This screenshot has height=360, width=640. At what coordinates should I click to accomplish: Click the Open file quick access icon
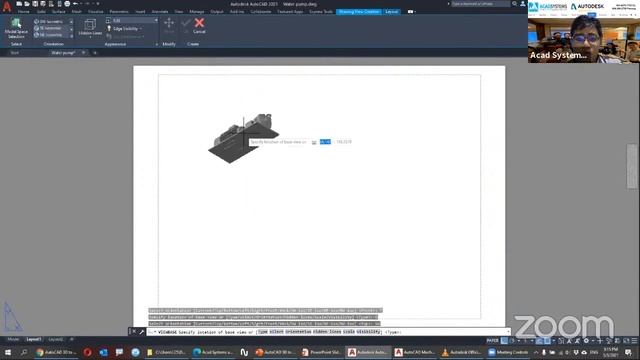pyautogui.click(x=27, y=4)
